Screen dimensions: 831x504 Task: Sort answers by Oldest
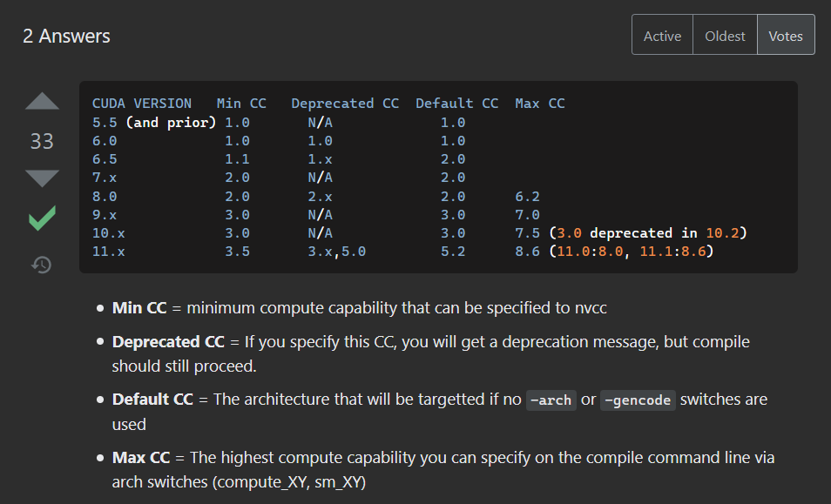tap(725, 36)
